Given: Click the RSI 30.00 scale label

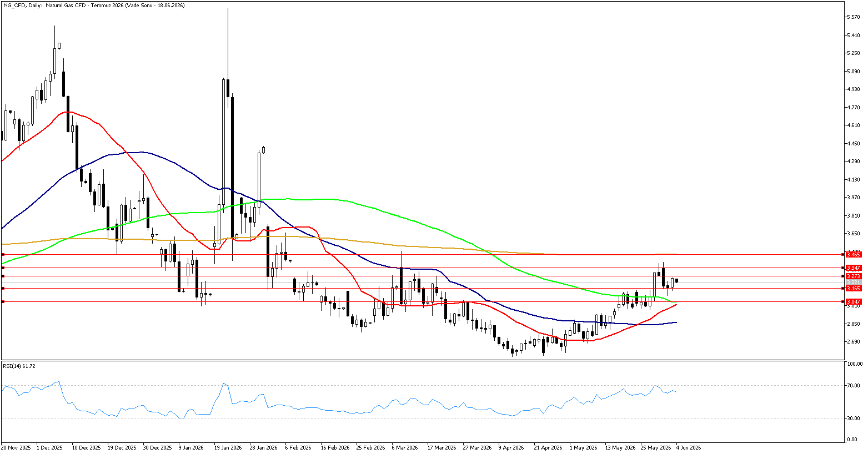Looking at the screenshot, I should (x=854, y=418).
